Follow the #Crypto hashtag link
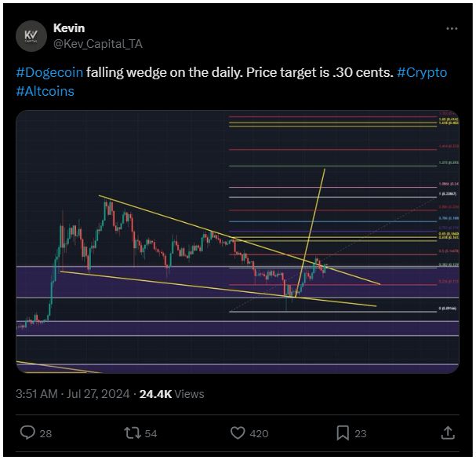 coord(422,72)
